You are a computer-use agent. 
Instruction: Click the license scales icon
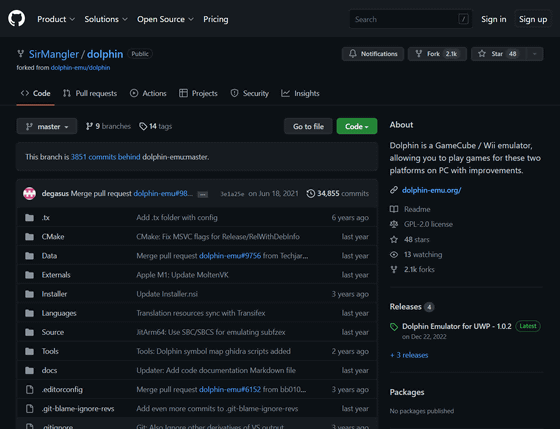click(x=394, y=224)
